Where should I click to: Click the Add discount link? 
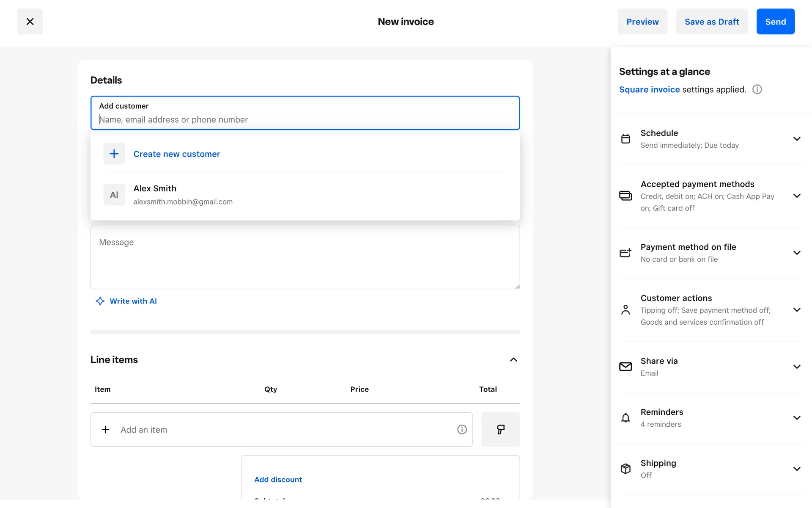(278, 479)
